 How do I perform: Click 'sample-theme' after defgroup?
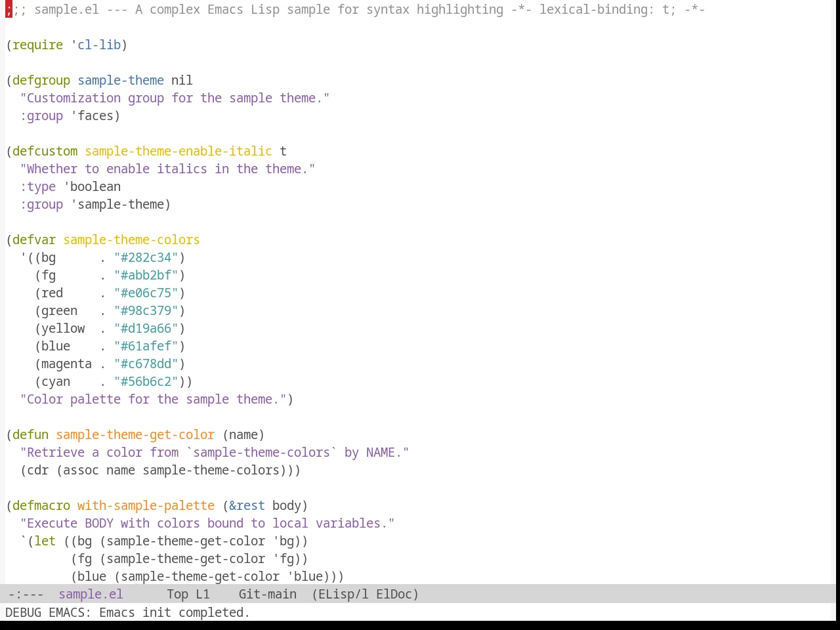(x=121, y=80)
